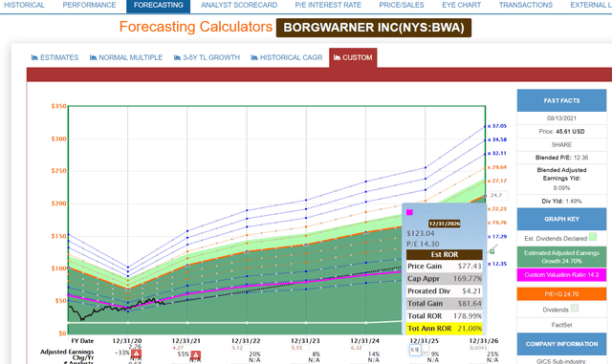Select the NORMAL MULTIPLE calculator tab

tap(126, 57)
